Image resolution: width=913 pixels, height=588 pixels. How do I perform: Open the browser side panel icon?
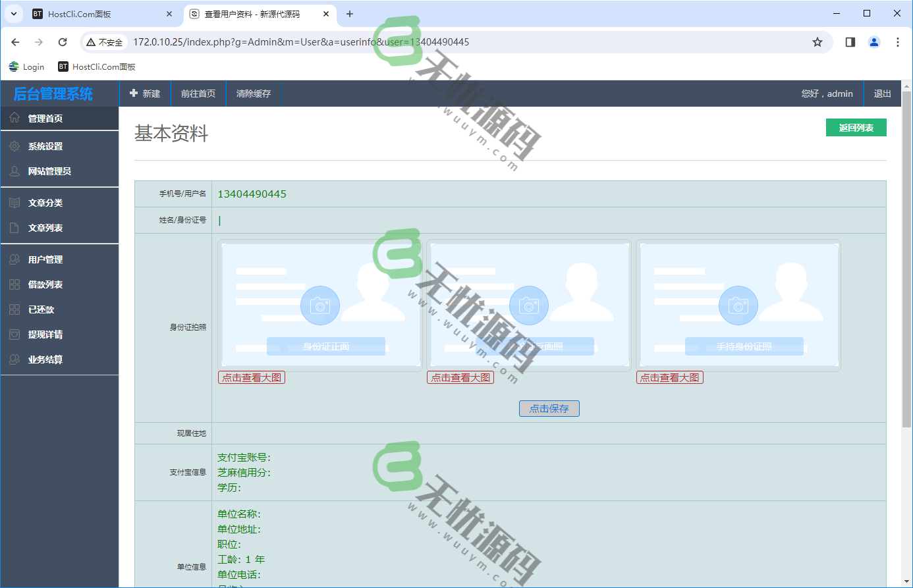pos(850,42)
